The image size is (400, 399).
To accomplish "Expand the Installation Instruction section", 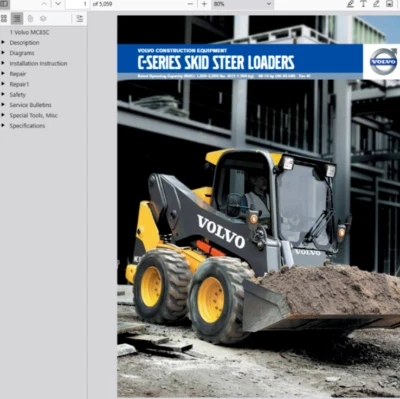I will [x=3, y=63].
